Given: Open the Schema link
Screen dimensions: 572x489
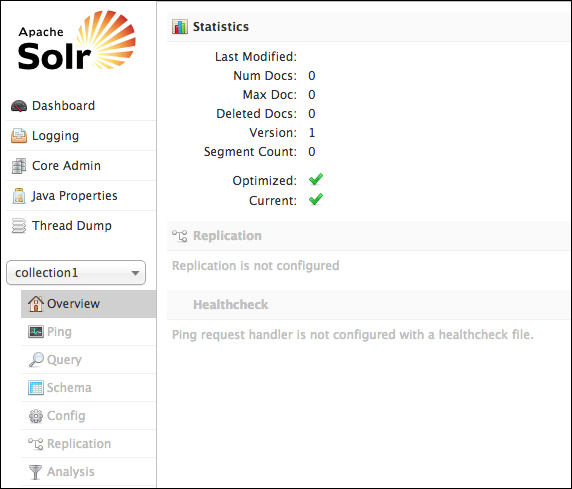Looking at the screenshot, I should [x=89, y=388].
